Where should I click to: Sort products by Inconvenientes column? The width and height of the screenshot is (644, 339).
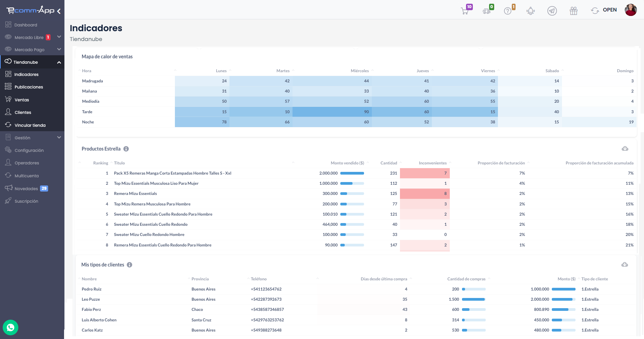click(433, 163)
